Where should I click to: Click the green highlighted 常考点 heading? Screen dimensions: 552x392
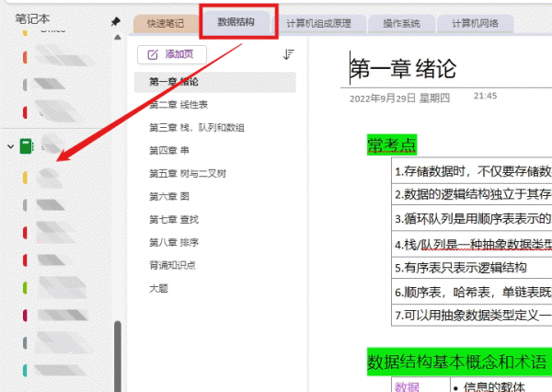coord(392,145)
